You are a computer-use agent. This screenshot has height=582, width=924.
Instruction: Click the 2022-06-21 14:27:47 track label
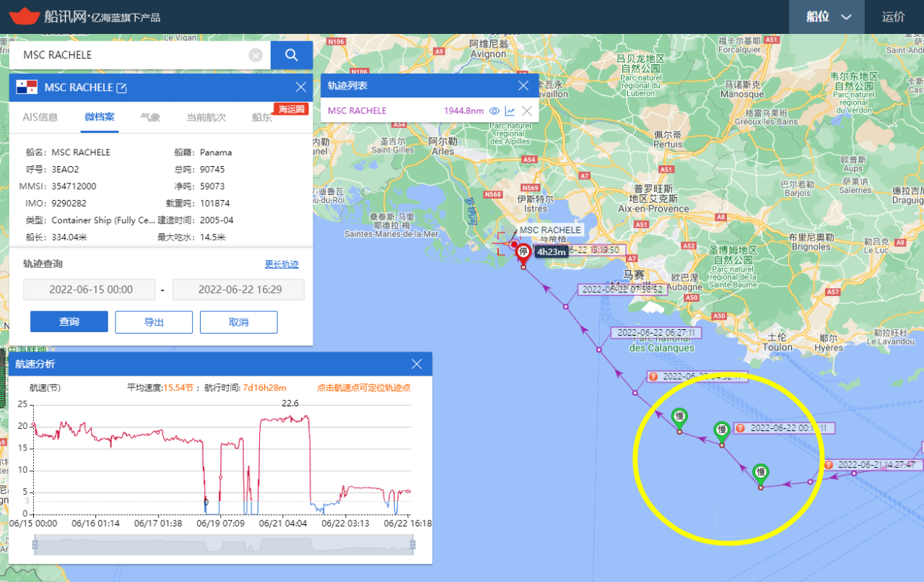pos(872,464)
